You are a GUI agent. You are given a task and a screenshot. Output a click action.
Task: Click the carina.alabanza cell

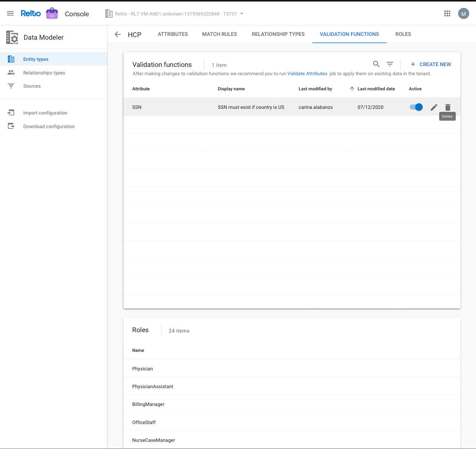[315, 107]
